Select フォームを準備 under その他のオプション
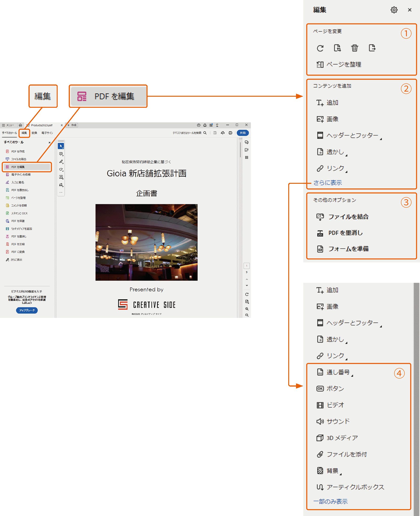The height and width of the screenshot is (516, 420). [x=343, y=249]
